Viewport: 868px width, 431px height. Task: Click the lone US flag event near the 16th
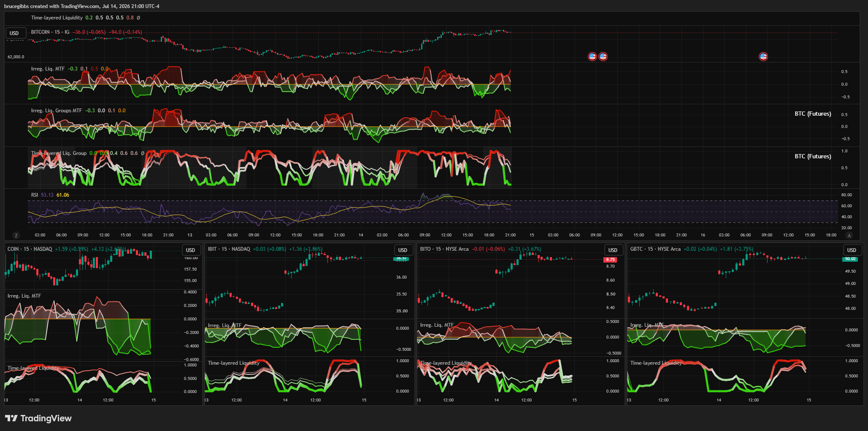pyautogui.click(x=763, y=56)
